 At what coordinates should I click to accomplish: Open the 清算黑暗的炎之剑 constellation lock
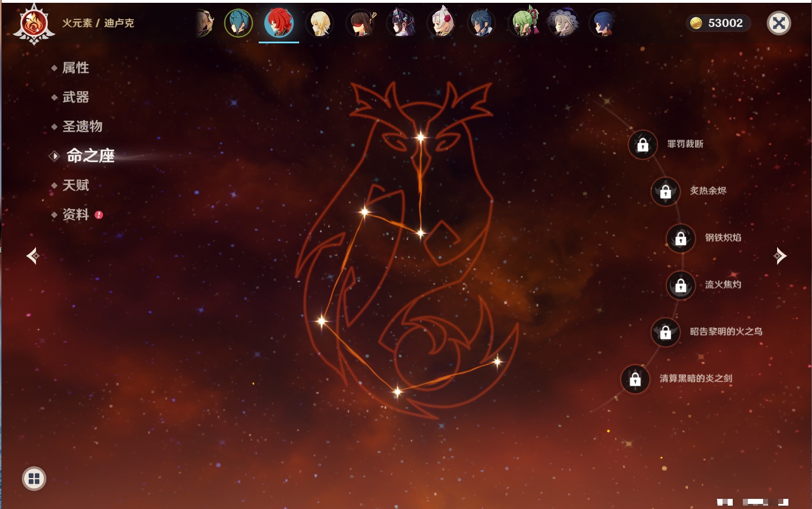[x=635, y=380]
